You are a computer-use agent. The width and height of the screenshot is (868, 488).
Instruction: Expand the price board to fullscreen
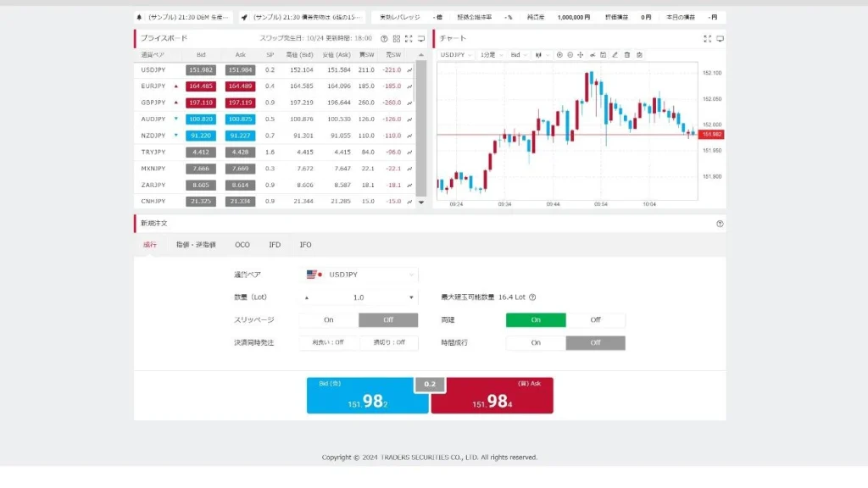coord(409,39)
